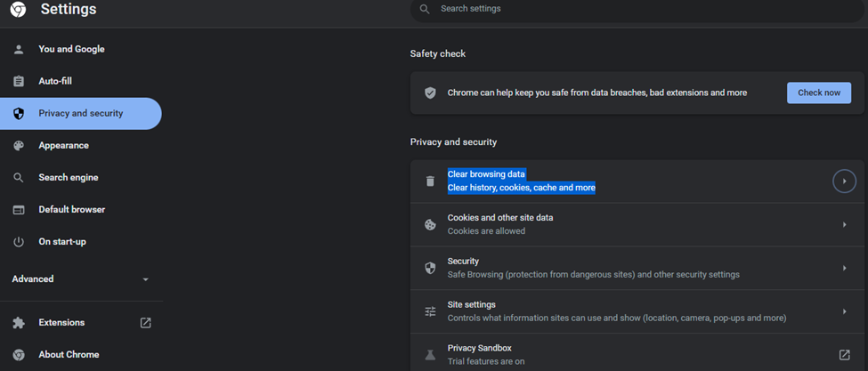The image size is (868, 371).
Task: Click the Check now button
Action: 819,93
